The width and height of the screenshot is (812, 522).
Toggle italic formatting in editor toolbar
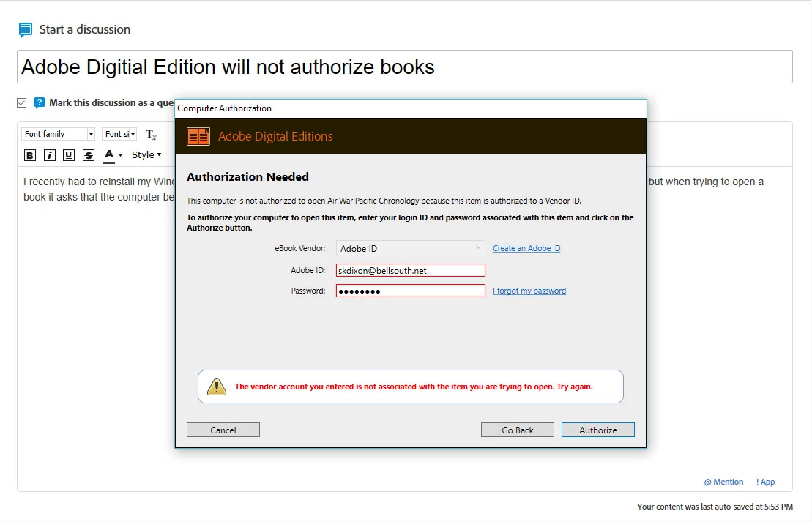(x=50, y=154)
